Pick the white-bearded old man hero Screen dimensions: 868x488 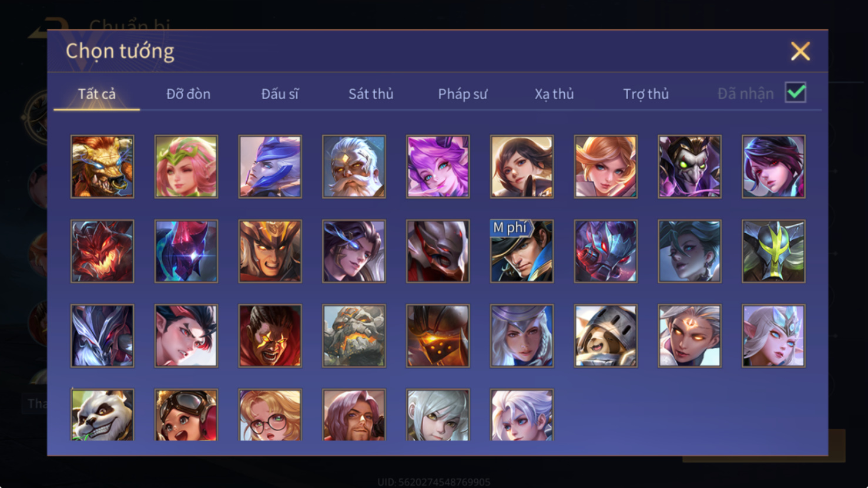pos(354,167)
